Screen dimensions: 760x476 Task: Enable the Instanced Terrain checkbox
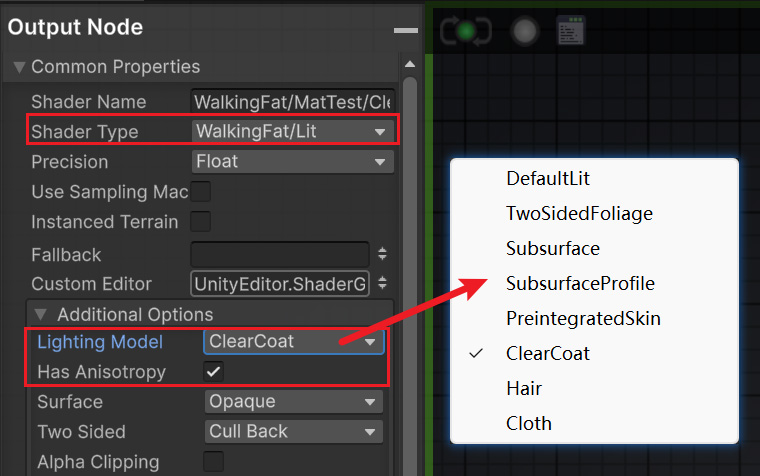[x=201, y=222]
